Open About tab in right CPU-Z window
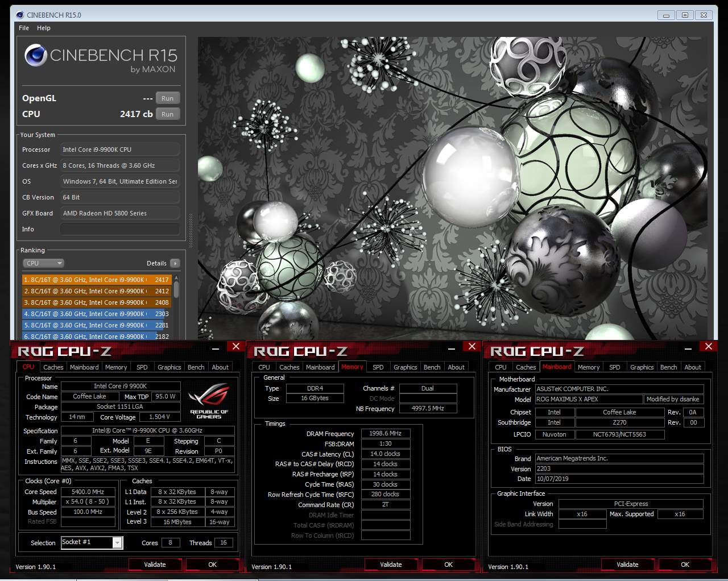Screen dimensions: 728x581 pyautogui.click(x=693, y=367)
